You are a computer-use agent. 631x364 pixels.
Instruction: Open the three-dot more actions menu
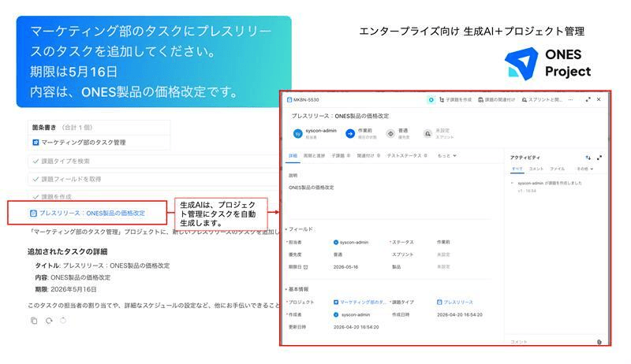click(x=570, y=99)
